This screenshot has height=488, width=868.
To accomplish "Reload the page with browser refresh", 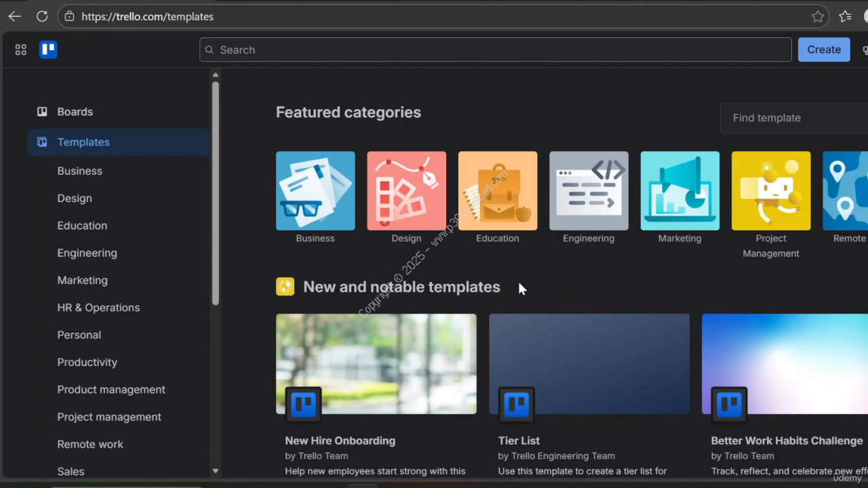I will (x=42, y=16).
